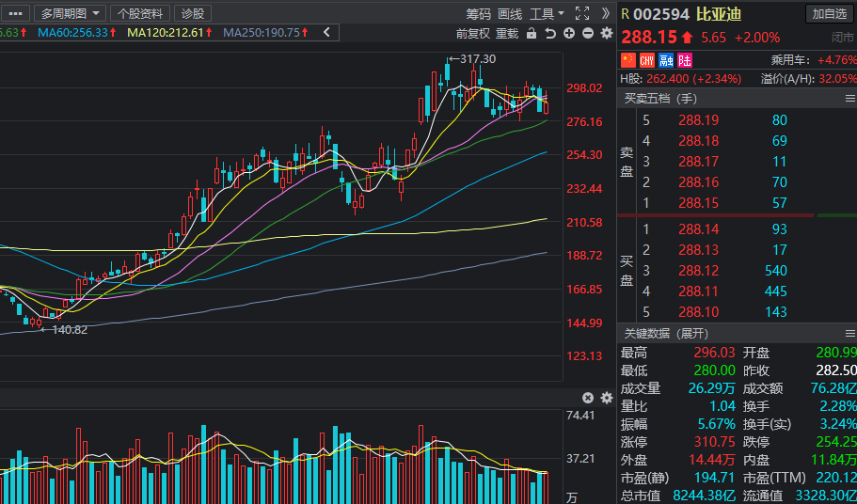Close the volume indicator panel
857x504 pixels.
(x=588, y=398)
